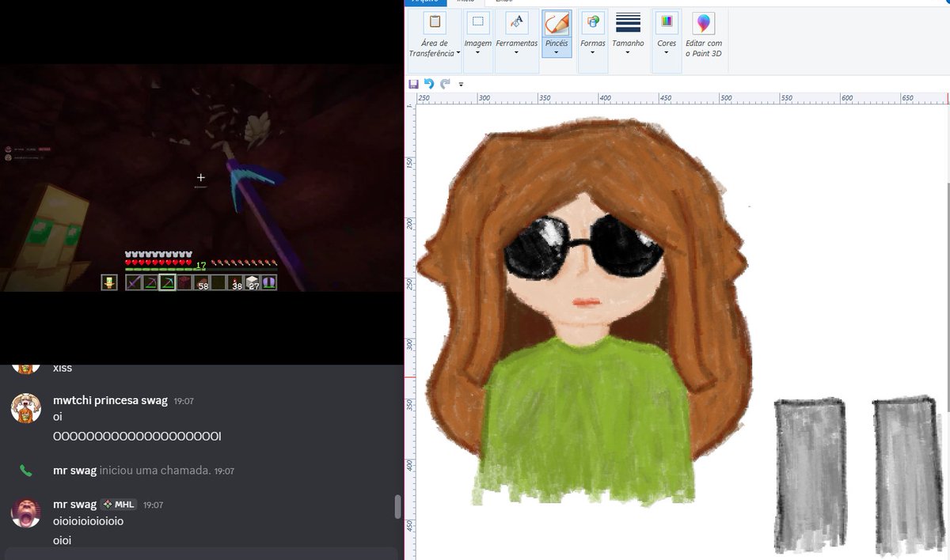Click mr swag name above oioioioioioioio
Screen dimensions: 950x560
click(74, 505)
